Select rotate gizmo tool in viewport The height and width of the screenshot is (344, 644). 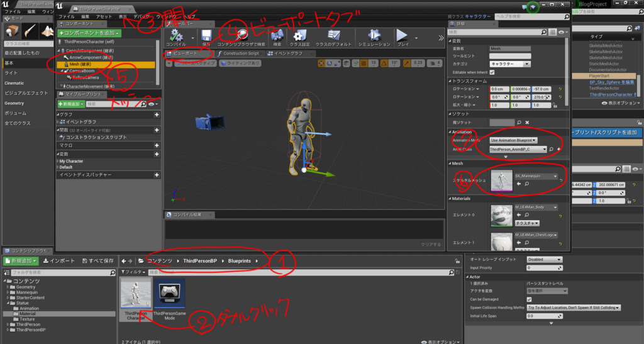329,64
